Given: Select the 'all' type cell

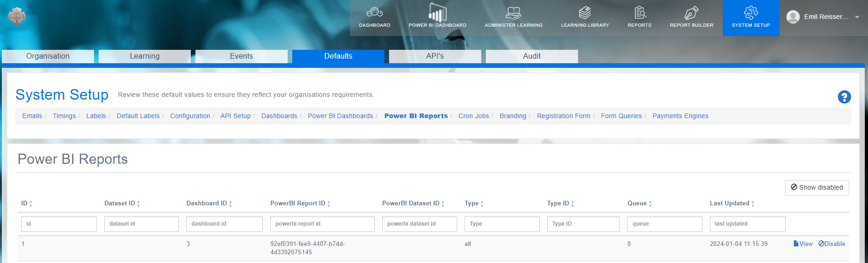Looking at the screenshot, I should (x=468, y=244).
